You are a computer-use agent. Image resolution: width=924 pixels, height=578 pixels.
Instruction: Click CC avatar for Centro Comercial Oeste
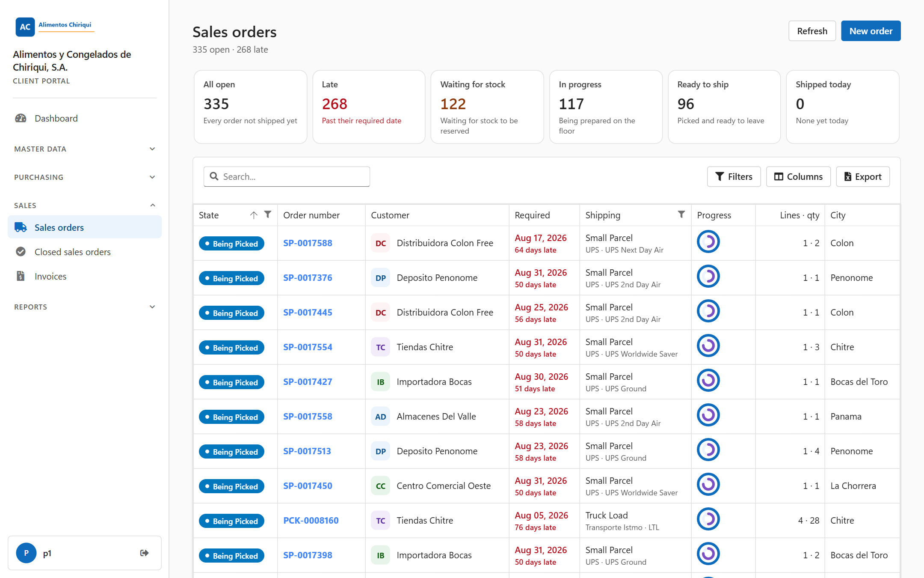click(x=380, y=486)
